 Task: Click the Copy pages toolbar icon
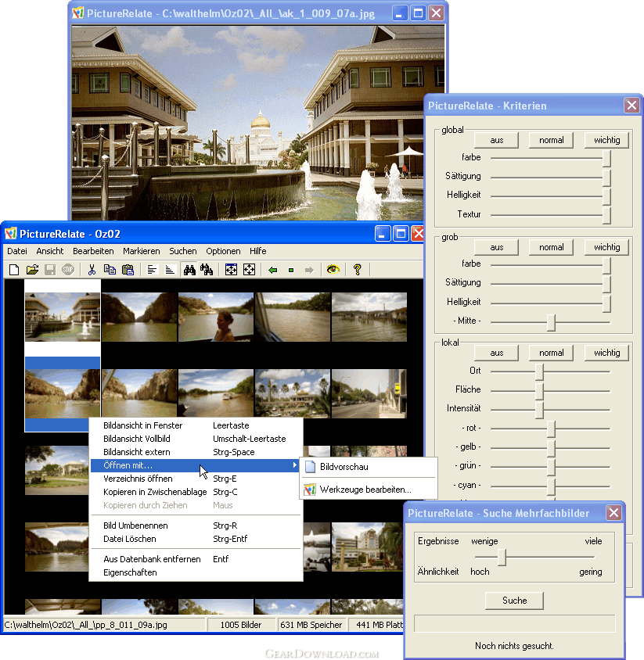(110, 269)
